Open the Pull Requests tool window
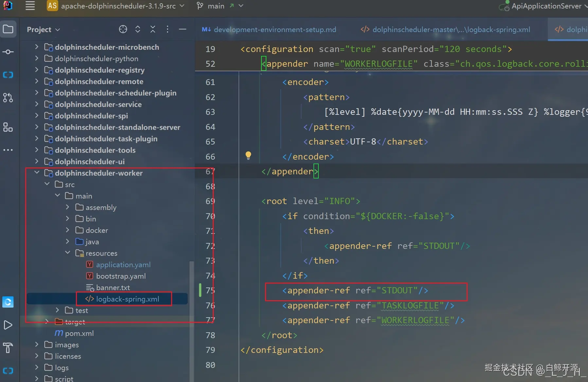This screenshot has width=588, height=382. 8,97
